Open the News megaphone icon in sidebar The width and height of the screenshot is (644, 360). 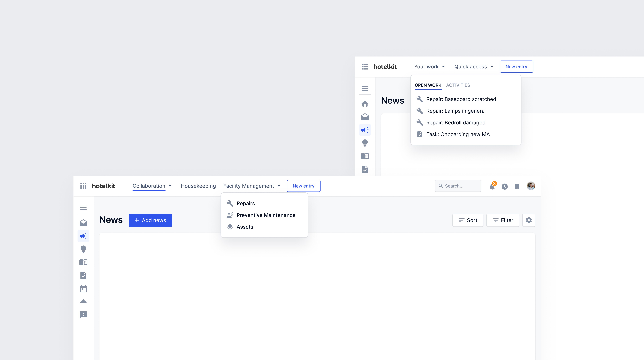[83, 236]
